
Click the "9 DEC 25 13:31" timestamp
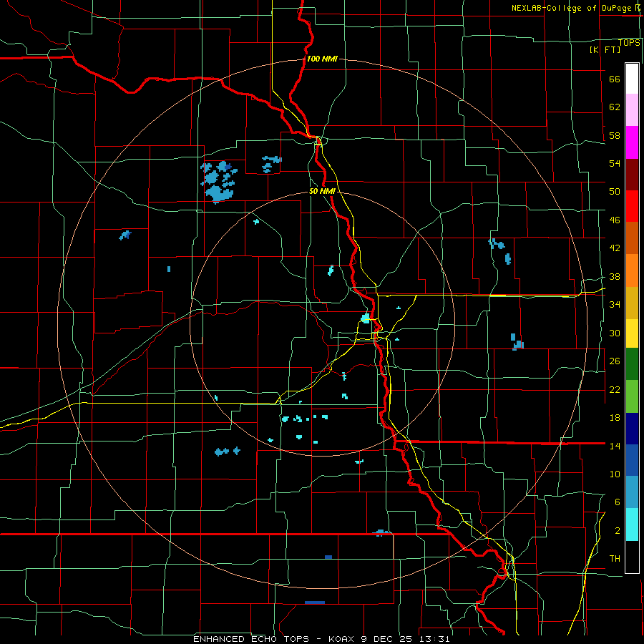pos(406,639)
